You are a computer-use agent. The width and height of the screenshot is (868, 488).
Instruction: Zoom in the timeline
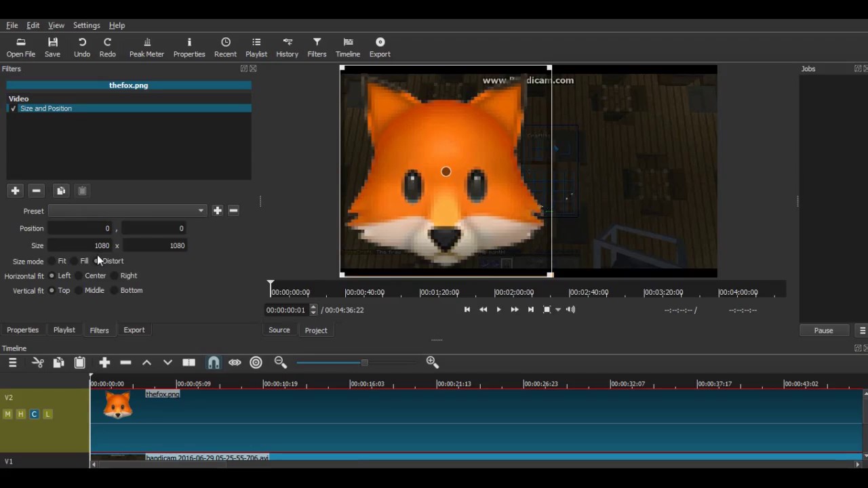[x=433, y=363]
